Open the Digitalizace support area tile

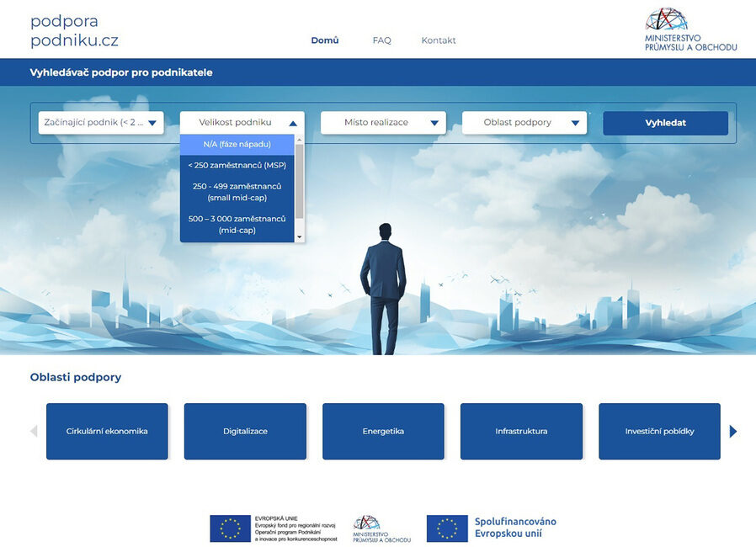(x=245, y=431)
